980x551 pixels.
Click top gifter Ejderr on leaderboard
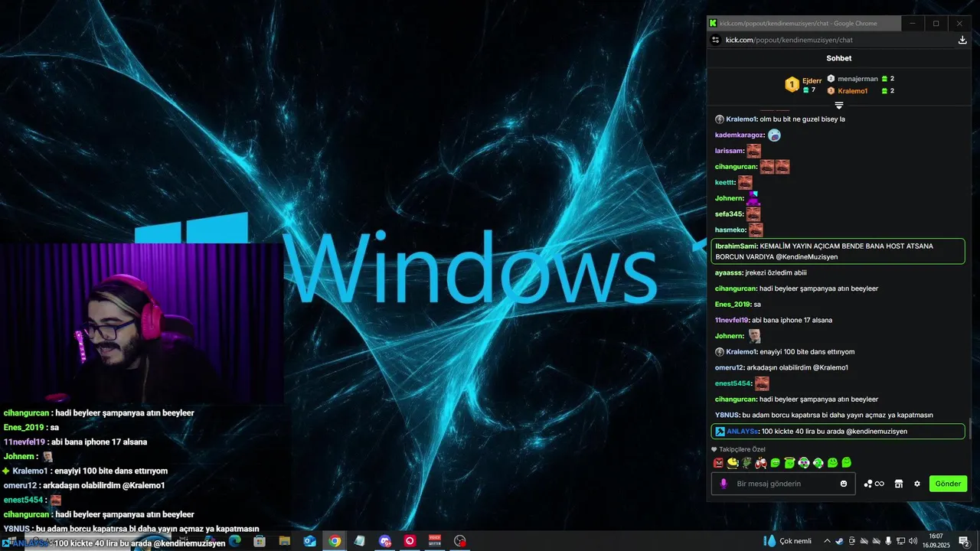(812, 80)
